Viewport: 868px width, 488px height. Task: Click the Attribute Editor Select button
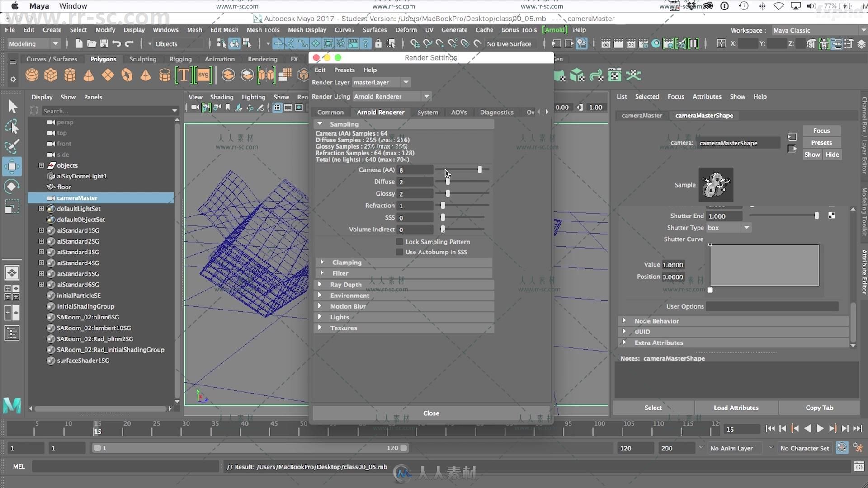653,408
